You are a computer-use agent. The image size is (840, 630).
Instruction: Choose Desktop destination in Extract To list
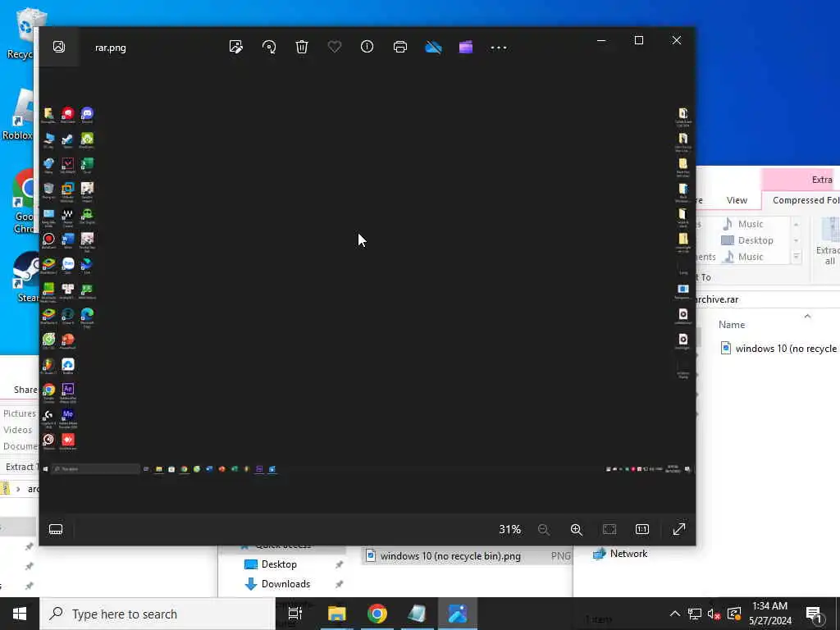click(746, 240)
